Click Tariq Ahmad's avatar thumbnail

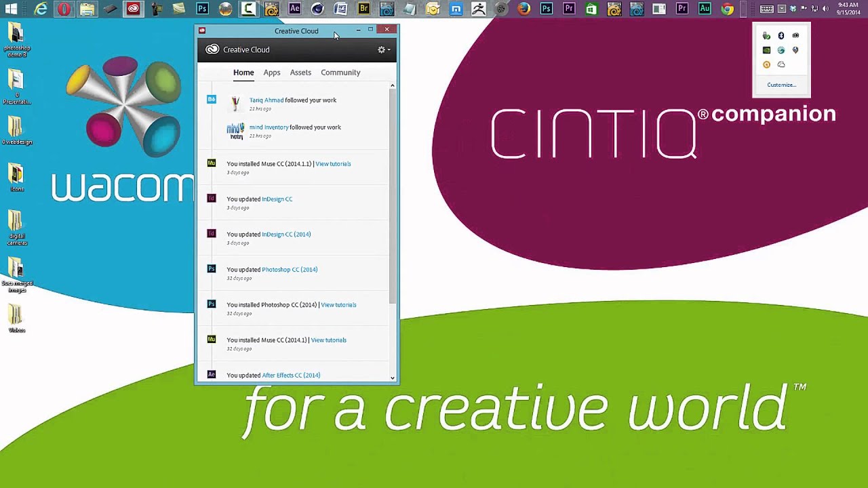[235, 103]
